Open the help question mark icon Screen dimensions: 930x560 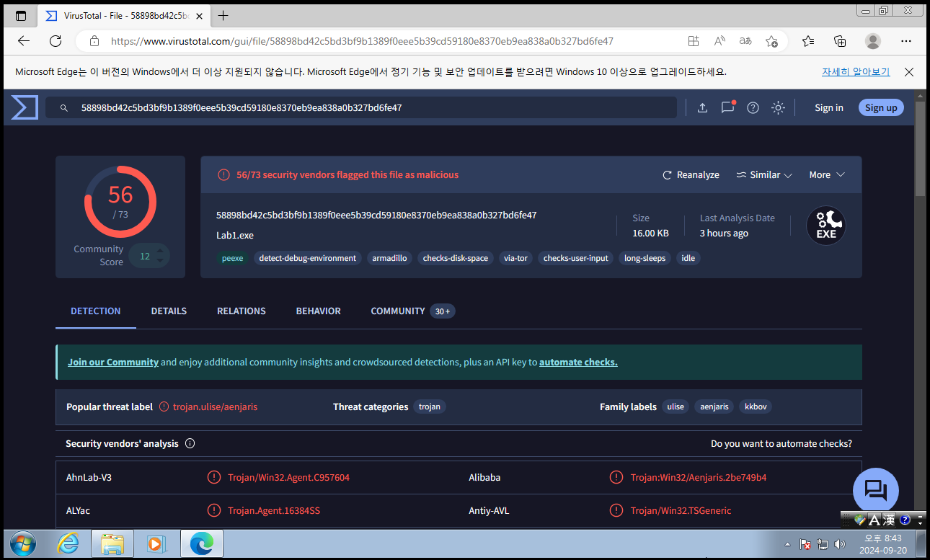753,107
